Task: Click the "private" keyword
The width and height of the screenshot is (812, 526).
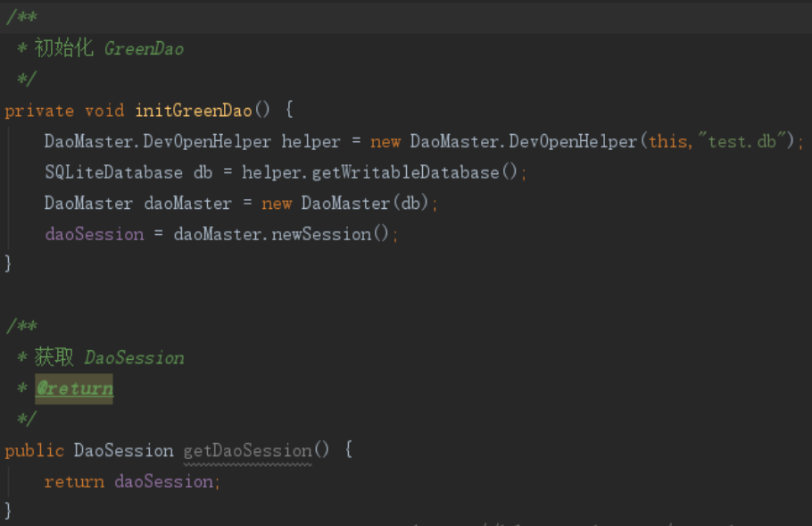Action: (x=39, y=111)
